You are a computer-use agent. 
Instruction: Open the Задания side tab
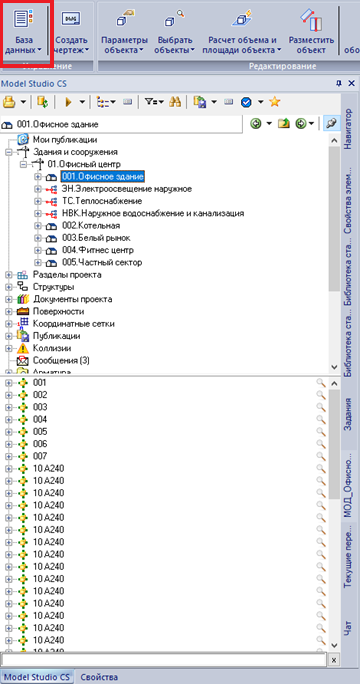(x=348, y=414)
